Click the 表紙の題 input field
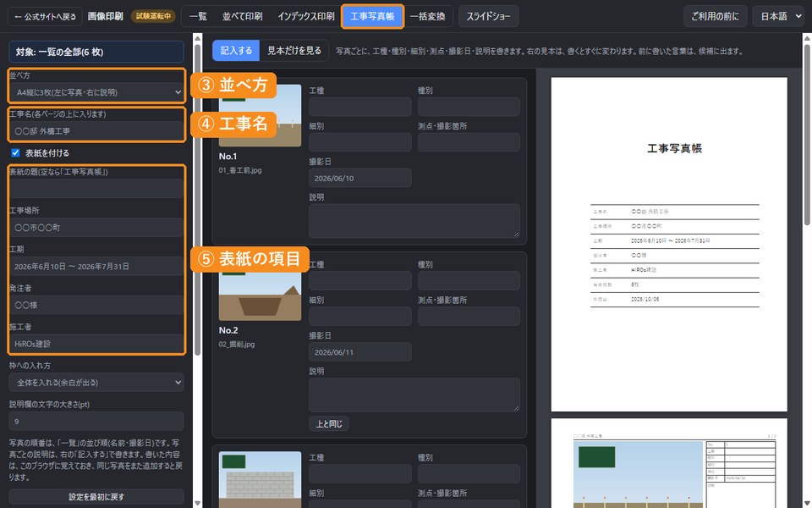Screen dimensions: 812x508 pyautogui.click(x=96, y=189)
